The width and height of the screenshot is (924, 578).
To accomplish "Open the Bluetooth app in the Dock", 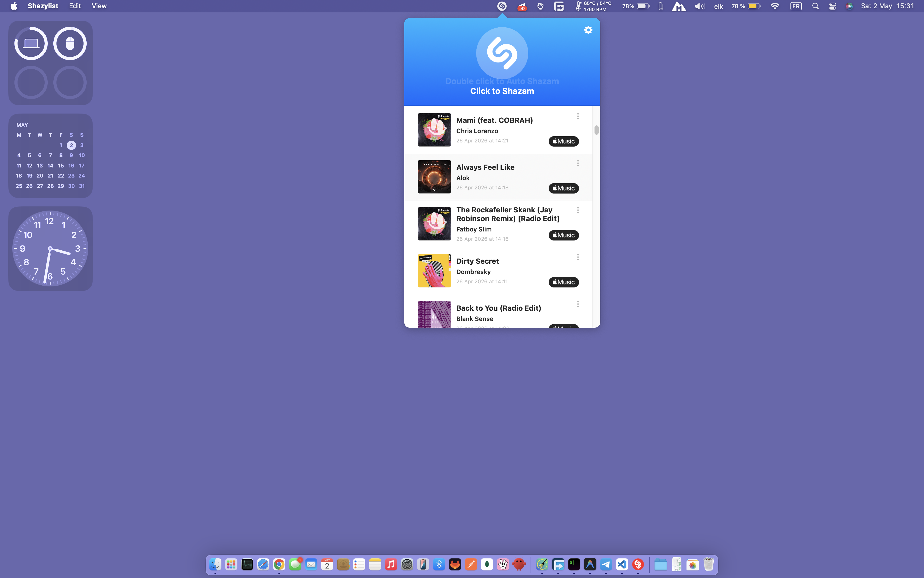I will coord(439,564).
